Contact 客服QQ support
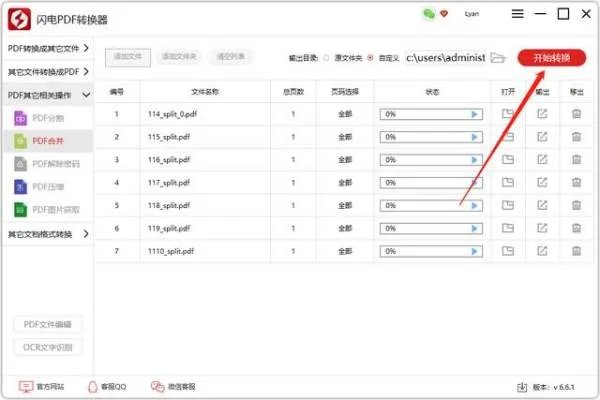 107,387
